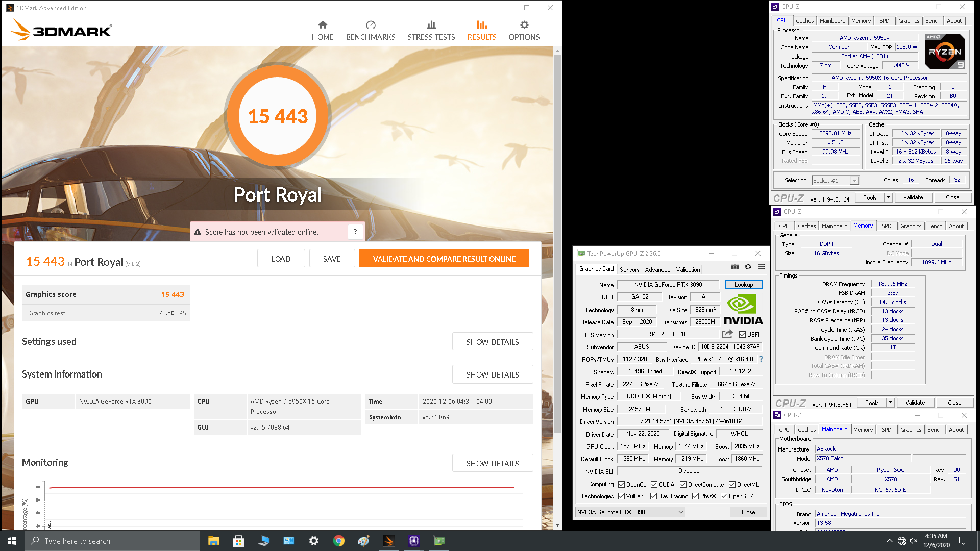Open Settings gear from the taskbar
Image resolution: width=980 pixels, height=551 pixels.
coord(313,541)
